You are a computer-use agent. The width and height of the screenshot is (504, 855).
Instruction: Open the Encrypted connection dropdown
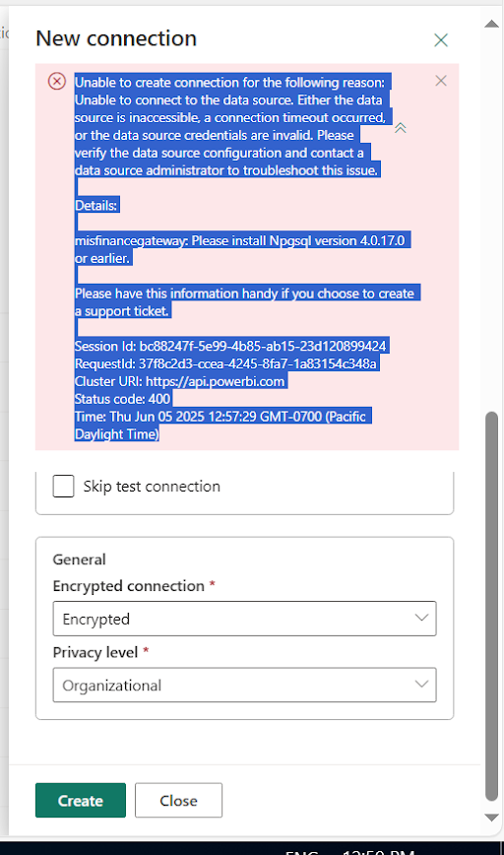[x=245, y=619]
